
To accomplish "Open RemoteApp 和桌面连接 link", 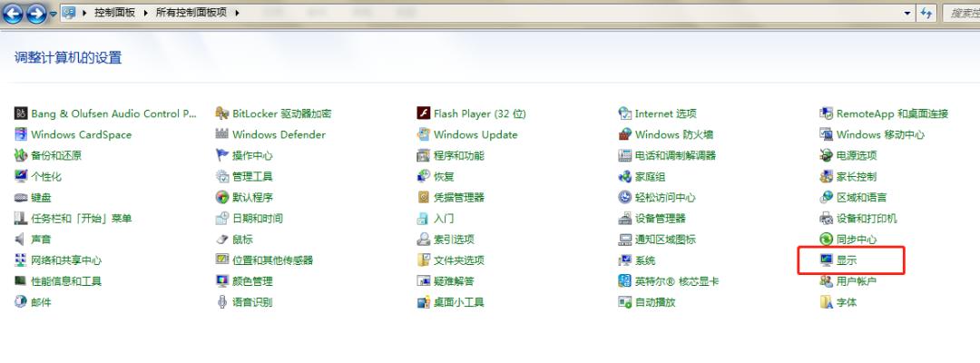I will point(893,113).
